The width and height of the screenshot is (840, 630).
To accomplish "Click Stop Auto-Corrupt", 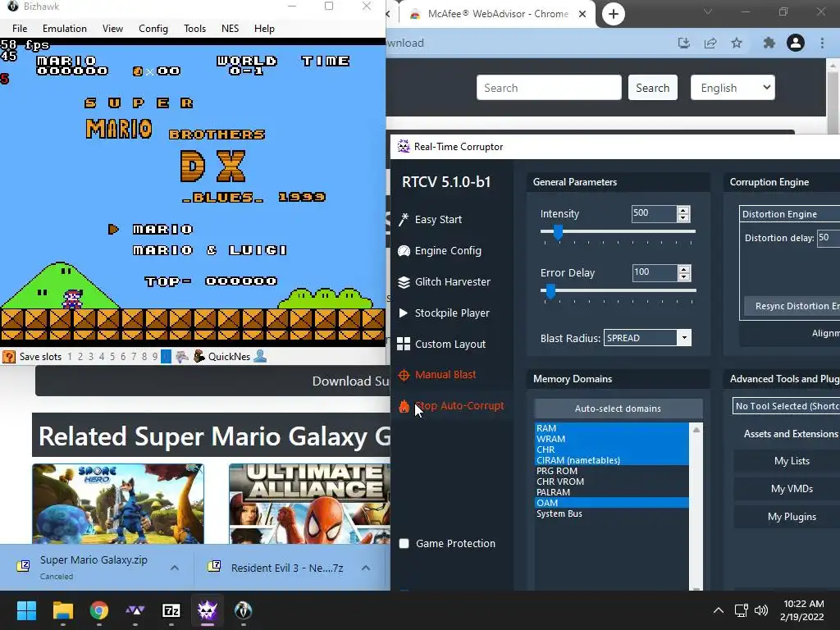I will click(451, 406).
